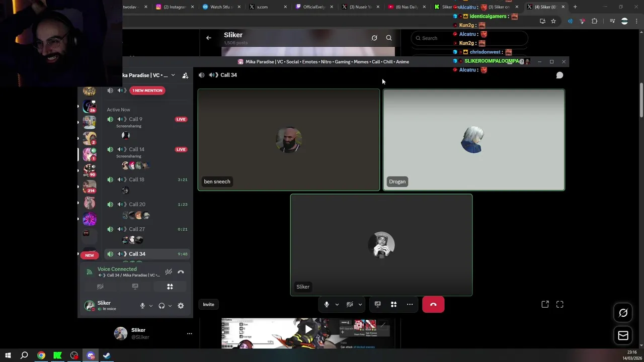The image size is (644, 362).
Task: Open camera options arrow in call bar
Action: click(360, 304)
